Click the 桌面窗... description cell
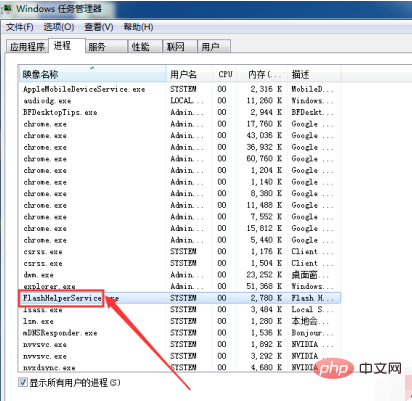 tap(310, 275)
